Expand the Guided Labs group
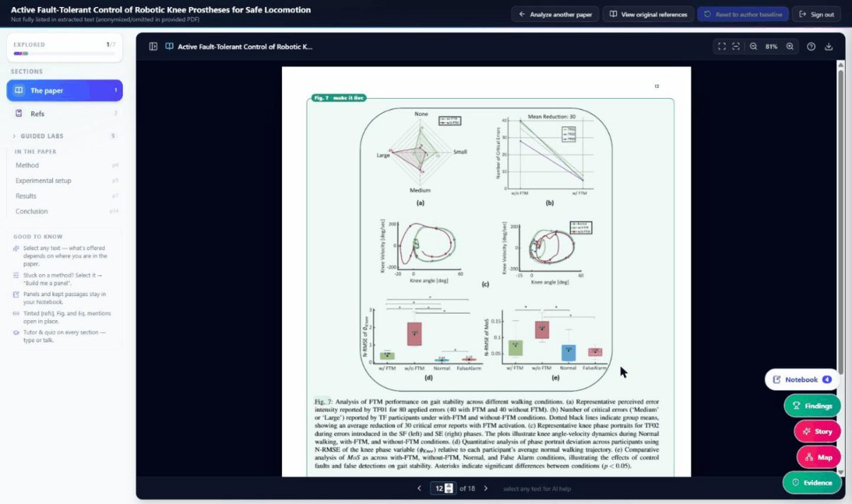852x504 pixels. click(65, 136)
